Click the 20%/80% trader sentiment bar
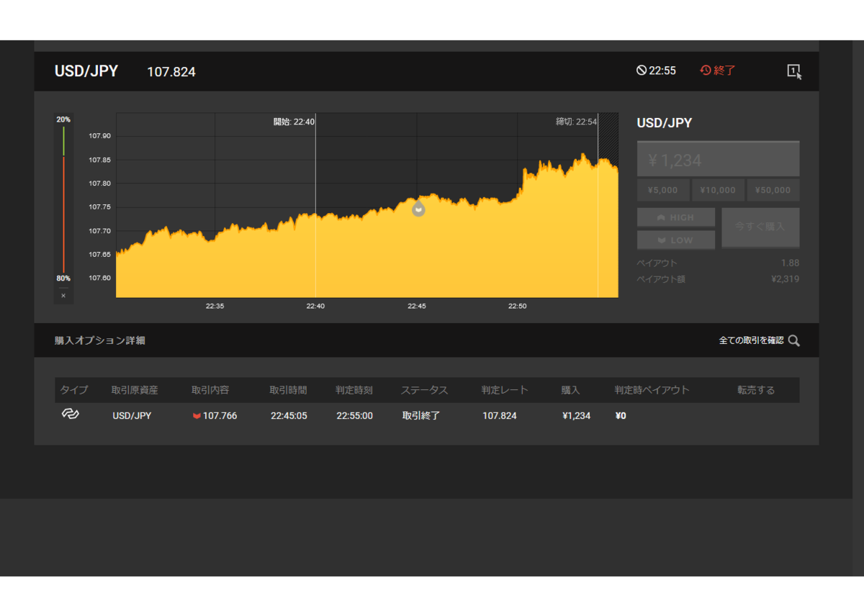This screenshot has width=864, height=616. [63, 199]
